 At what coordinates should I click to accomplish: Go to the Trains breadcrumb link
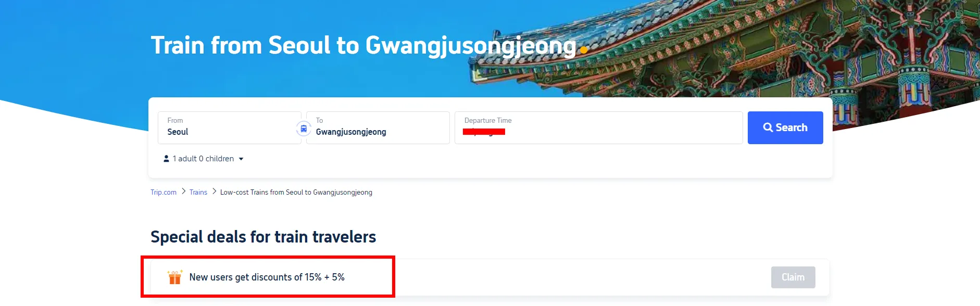pos(198,192)
